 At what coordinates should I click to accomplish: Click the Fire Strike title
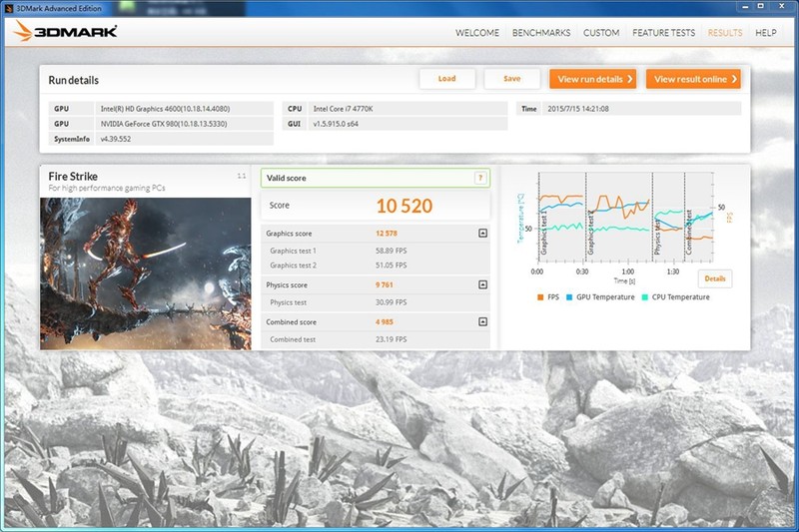pyautogui.click(x=73, y=176)
